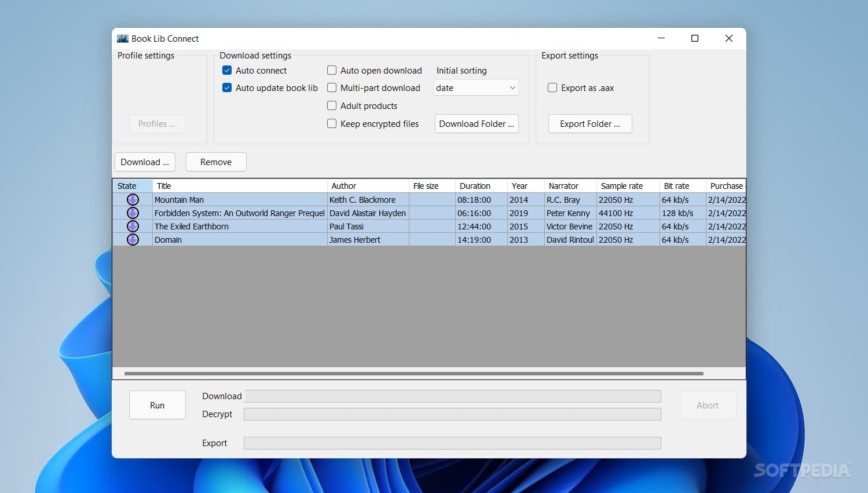Viewport: 868px width, 493px height.
Task: Open the Initial sorting date dropdown
Action: 476,87
